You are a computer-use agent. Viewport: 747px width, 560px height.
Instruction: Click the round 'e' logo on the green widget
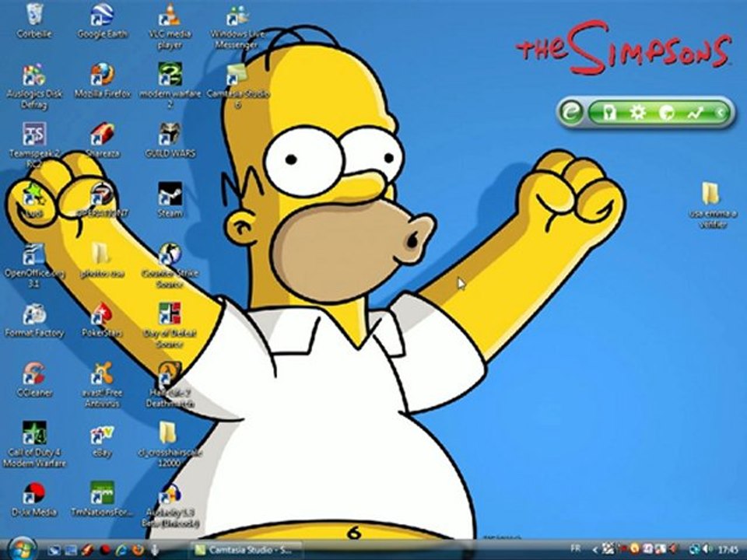pyautogui.click(x=570, y=112)
